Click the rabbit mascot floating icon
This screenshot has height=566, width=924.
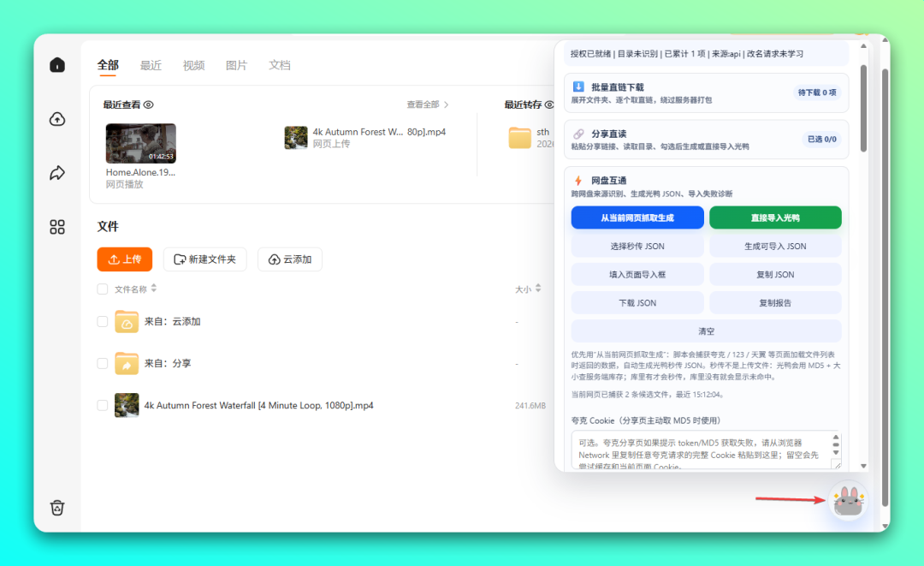[x=847, y=502]
